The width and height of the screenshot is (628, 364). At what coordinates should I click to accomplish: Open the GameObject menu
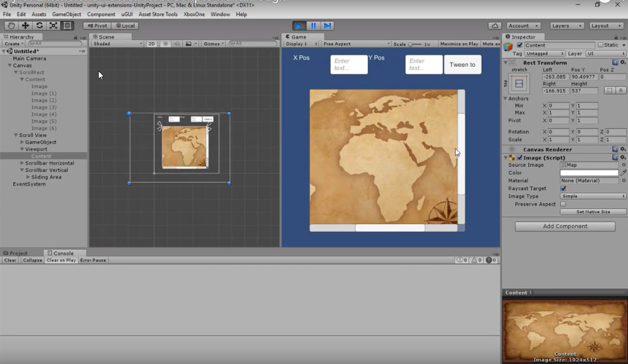coord(67,14)
